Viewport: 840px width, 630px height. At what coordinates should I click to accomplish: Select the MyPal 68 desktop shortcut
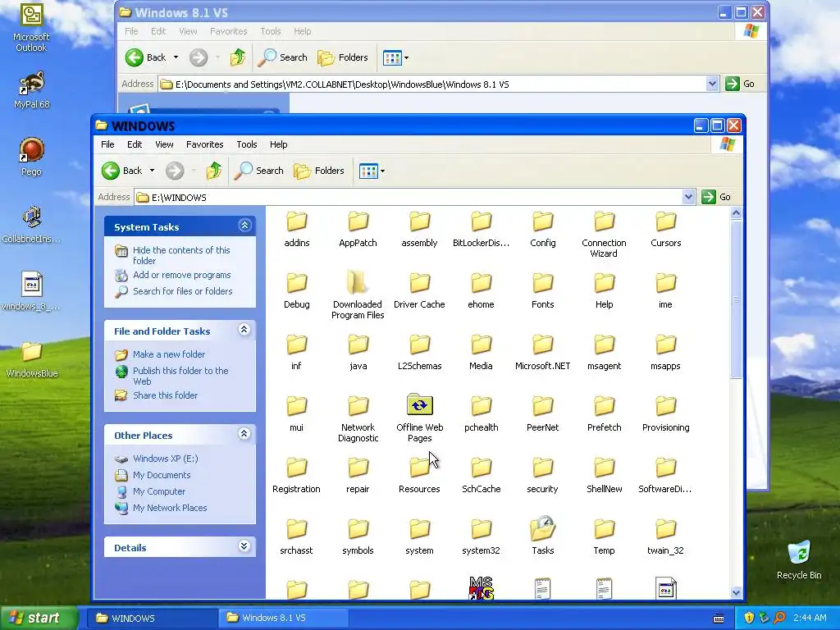(31, 90)
